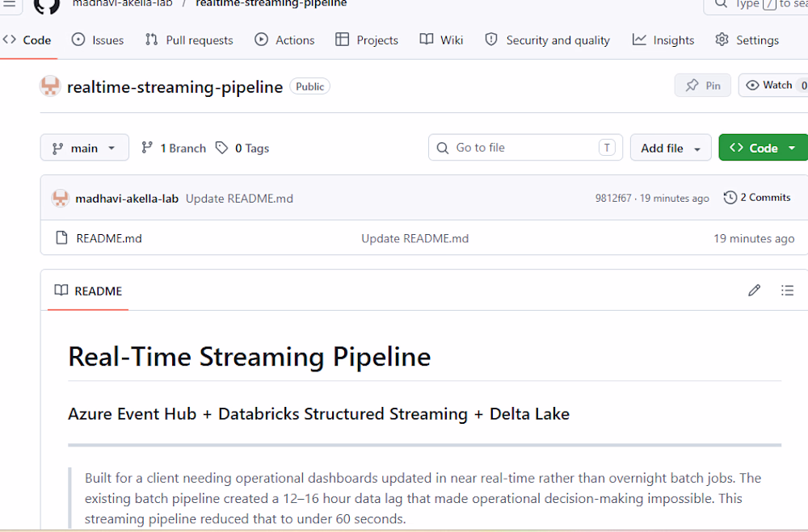
Task: Switch to the Code tab
Action: (27, 40)
